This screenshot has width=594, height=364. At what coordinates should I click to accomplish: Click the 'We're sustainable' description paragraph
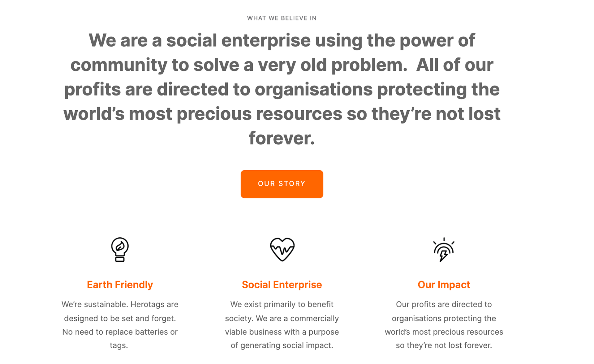click(x=120, y=325)
